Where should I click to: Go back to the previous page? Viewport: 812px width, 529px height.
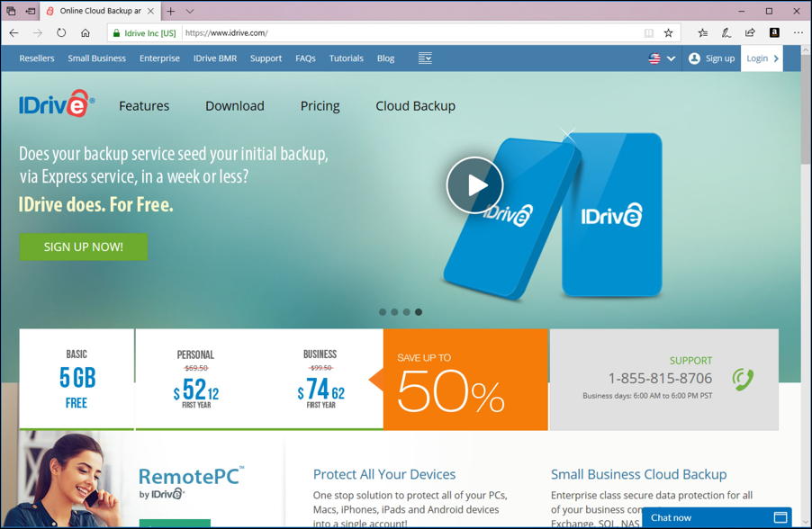[14, 32]
